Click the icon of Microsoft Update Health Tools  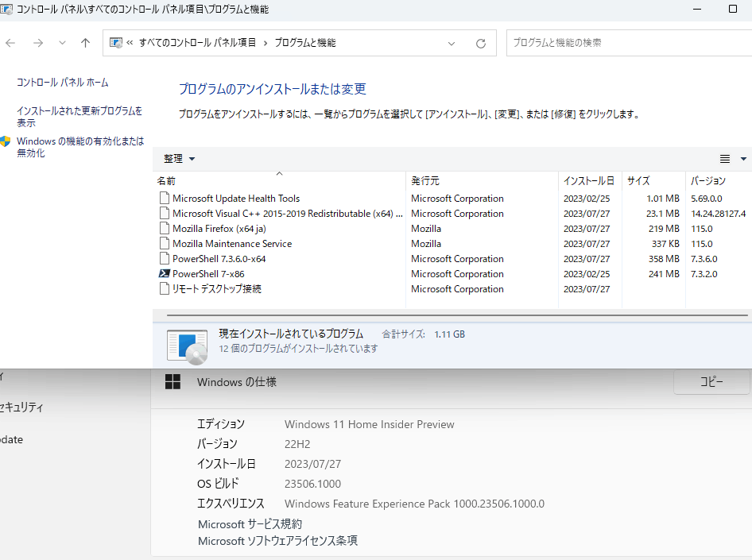164,199
